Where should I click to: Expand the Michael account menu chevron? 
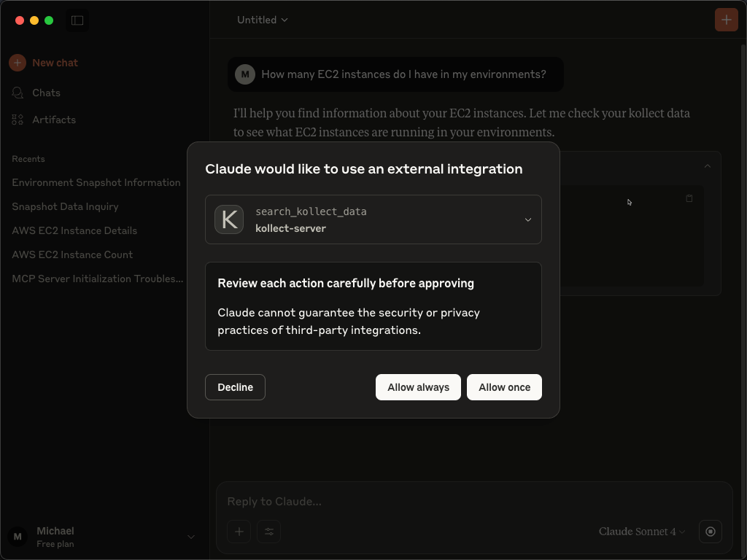(x=191, y=537)
